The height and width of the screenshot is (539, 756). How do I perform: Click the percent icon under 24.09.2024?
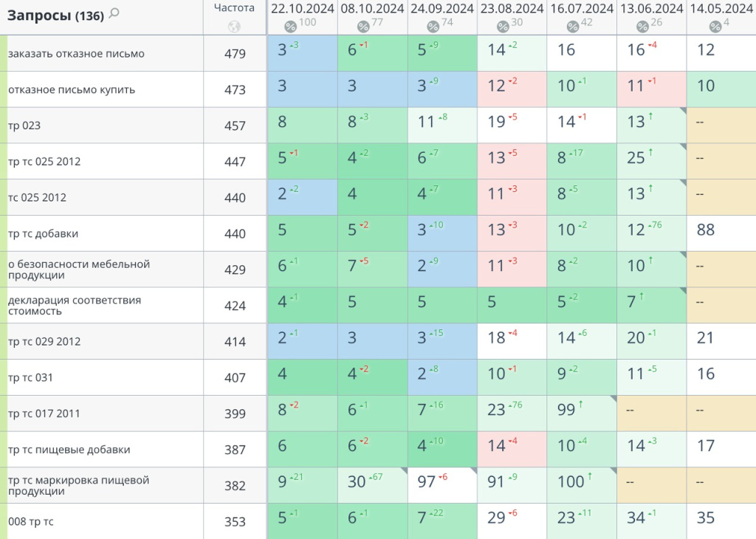click(x=433, y=27)
